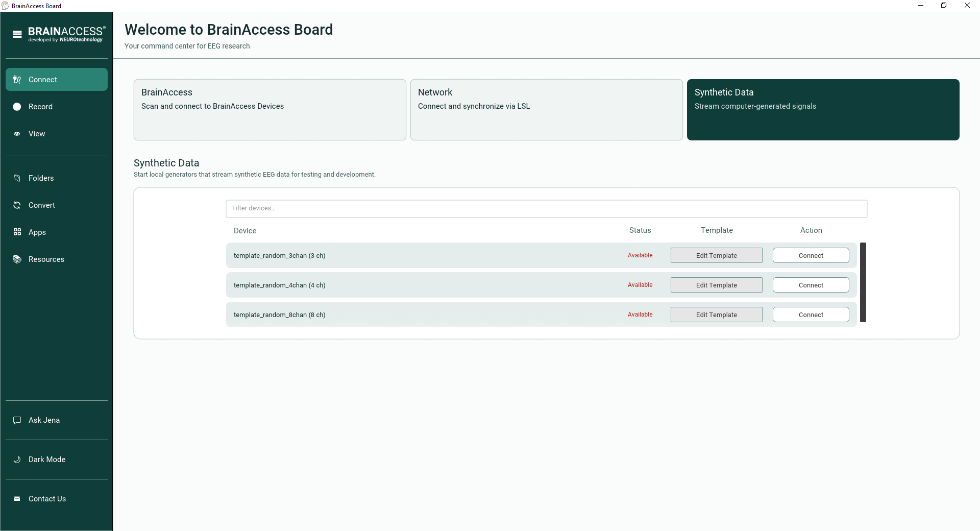This screenshot has width=980, height=531.
Task: Connect to template_random_3chan device
Action: pyautogui.click(x=811, y=255)
